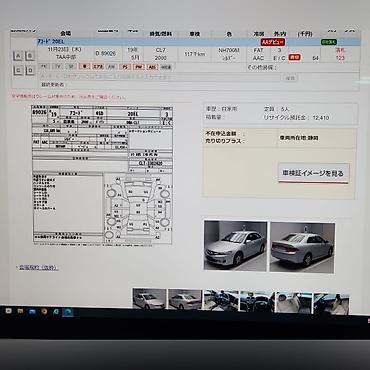Open the dashboard interior thumbnail

[x=257, y=302]
